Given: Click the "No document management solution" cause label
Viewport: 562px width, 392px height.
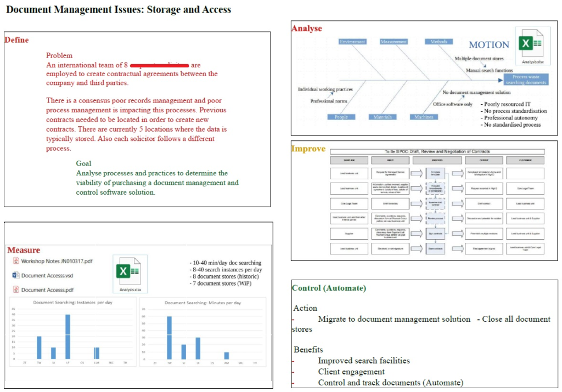Looking at the screenshot, I should 476,92.
